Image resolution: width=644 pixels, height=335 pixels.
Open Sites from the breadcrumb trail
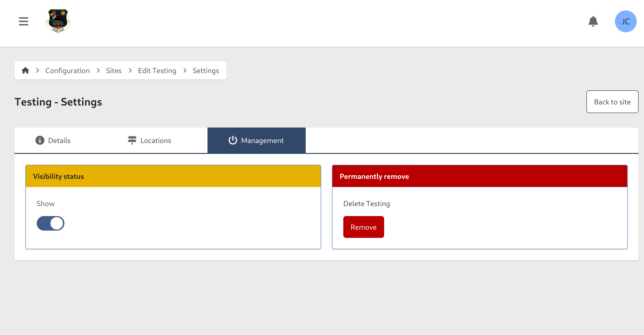114,70
